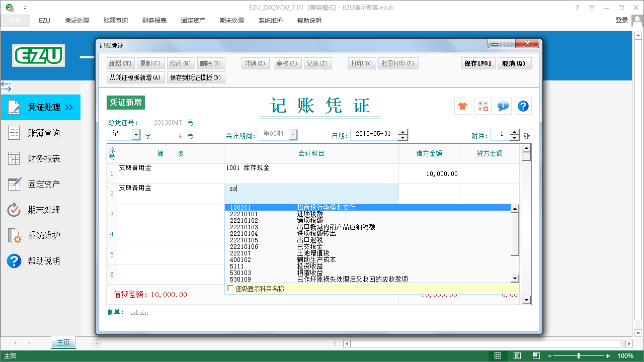Decrease the date with down spinner
Viewport: 644px width, 362px height.
point(403,137)
